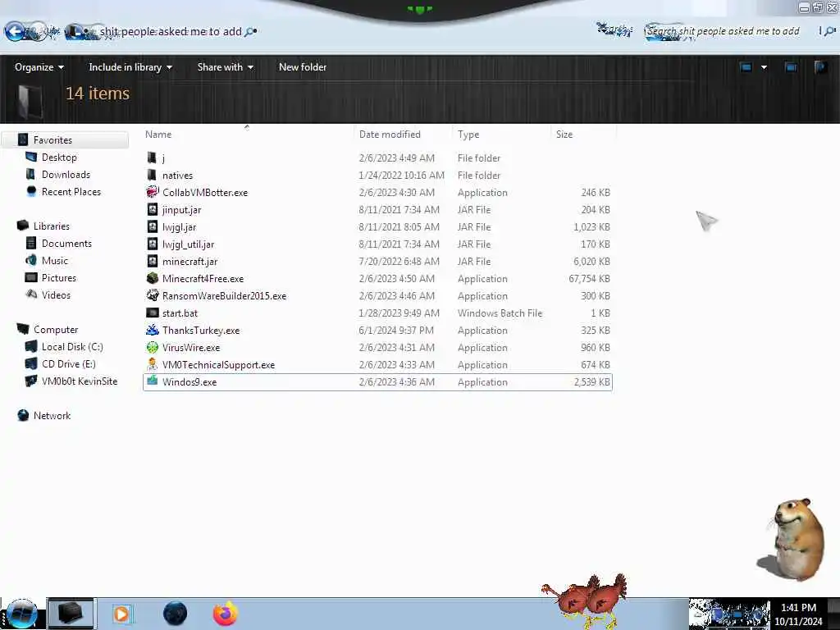Open the Share with dropdown
840x630 pixels.
point(225,67)
